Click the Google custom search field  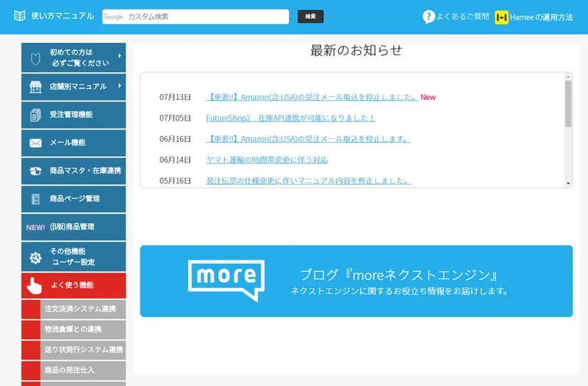click(x=196, y=17)
